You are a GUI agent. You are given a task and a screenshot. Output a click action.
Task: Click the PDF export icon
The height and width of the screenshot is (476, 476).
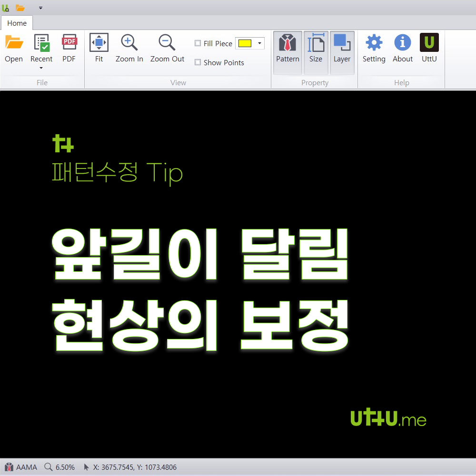click(69, 48)
